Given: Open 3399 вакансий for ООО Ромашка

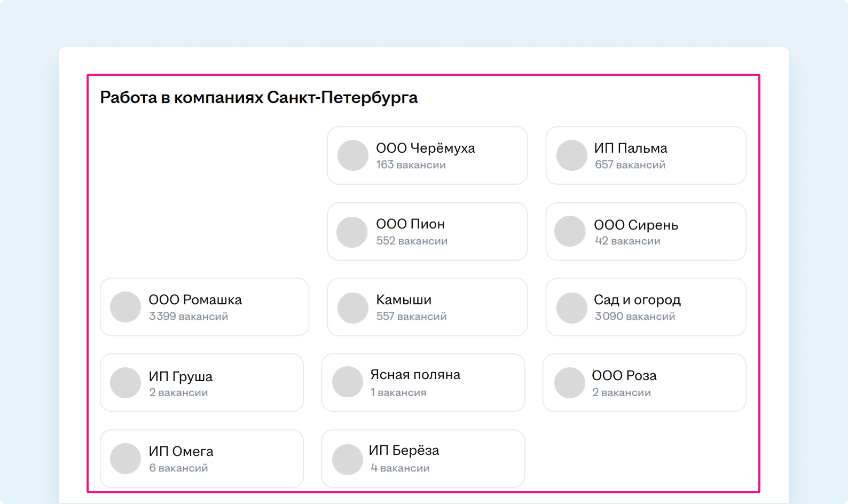Looking at the screenshot, I should pos(189,317).
